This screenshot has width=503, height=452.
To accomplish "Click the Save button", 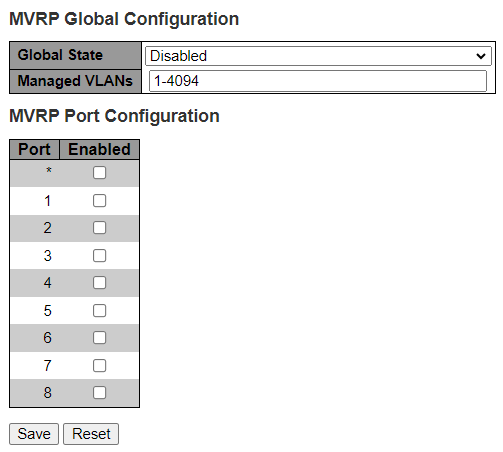I will [34, 434].
